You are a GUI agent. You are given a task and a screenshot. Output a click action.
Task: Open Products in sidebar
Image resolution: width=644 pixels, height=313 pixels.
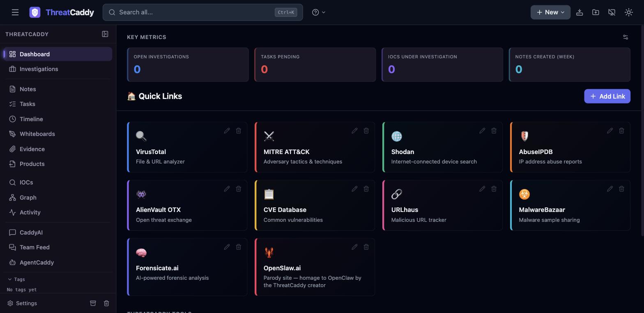57,164
